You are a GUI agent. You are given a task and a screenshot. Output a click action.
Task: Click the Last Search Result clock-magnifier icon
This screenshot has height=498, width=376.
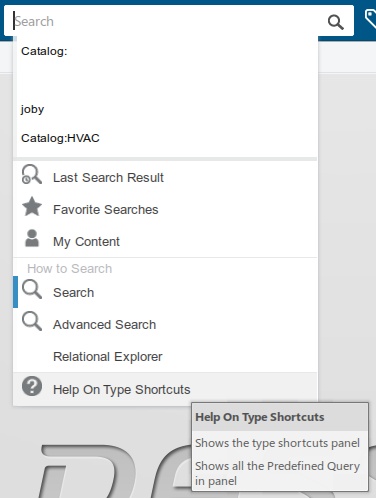32,174
